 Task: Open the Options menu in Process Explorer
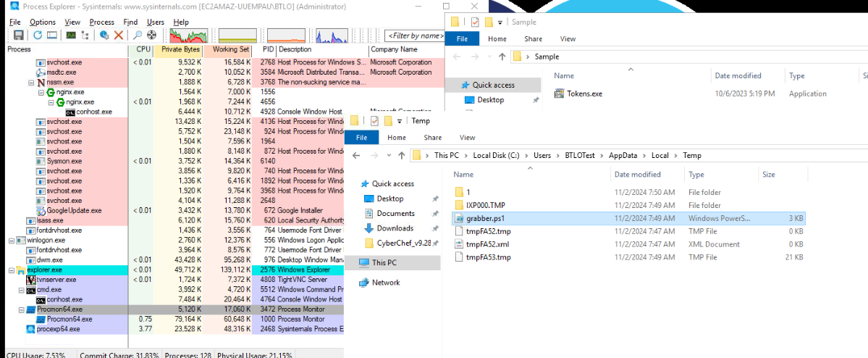pos(43,22)
